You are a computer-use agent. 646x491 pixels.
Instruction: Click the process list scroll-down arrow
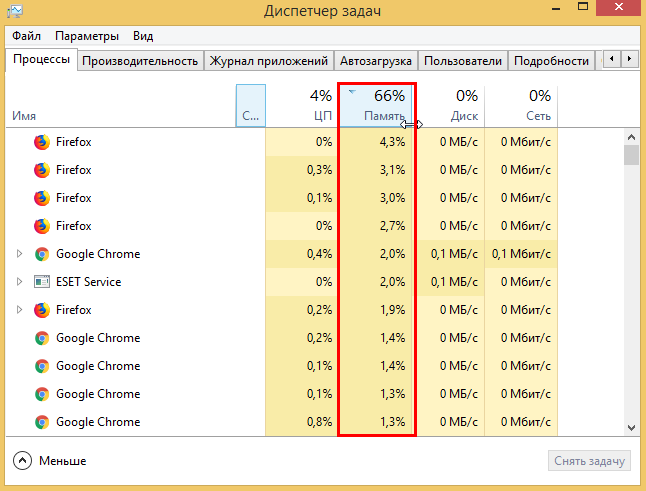[x=631, y=427]
